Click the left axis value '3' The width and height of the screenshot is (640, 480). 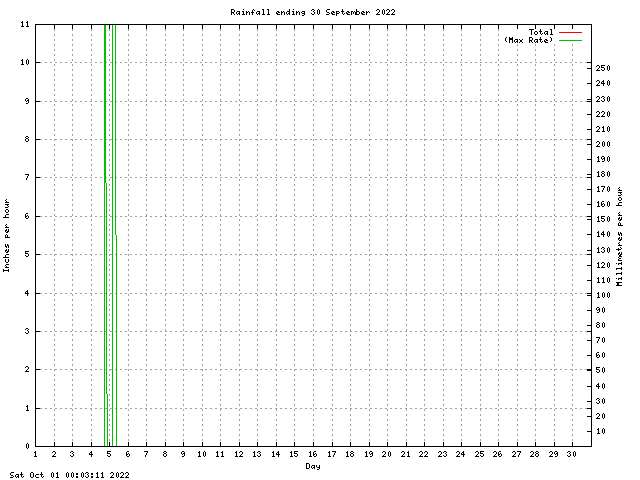(27, 331)
